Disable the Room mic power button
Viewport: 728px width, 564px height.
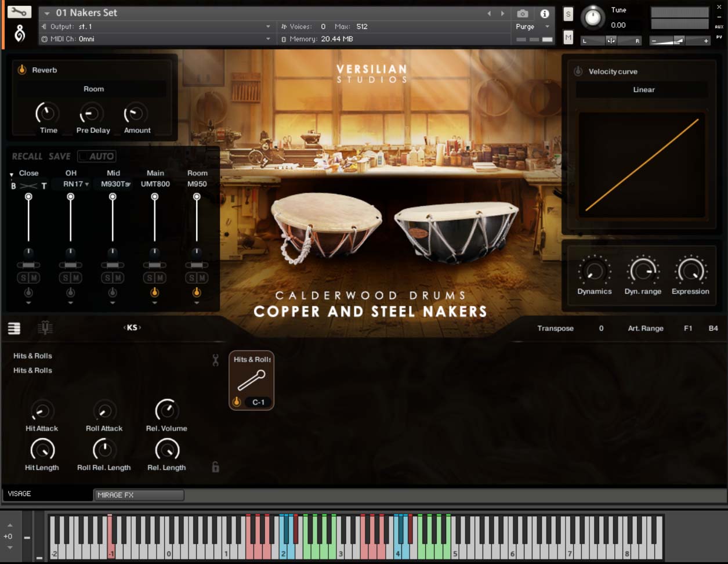197,292
